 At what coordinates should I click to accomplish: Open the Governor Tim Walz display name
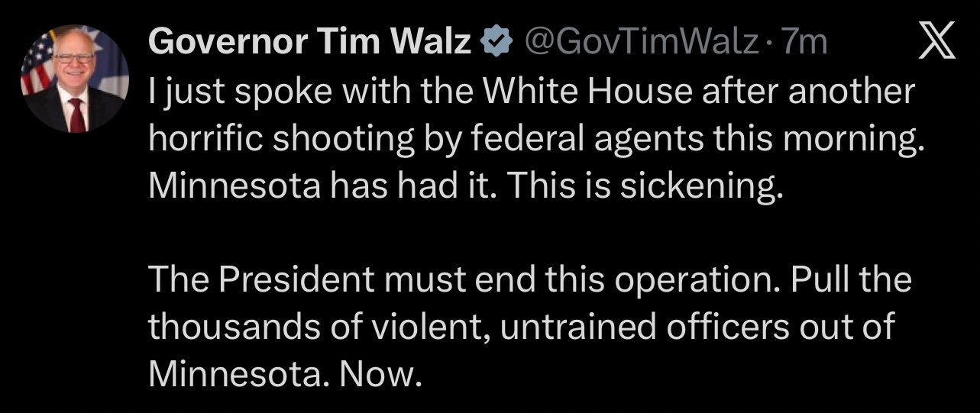pyautogui.click(x=309, y=42)
